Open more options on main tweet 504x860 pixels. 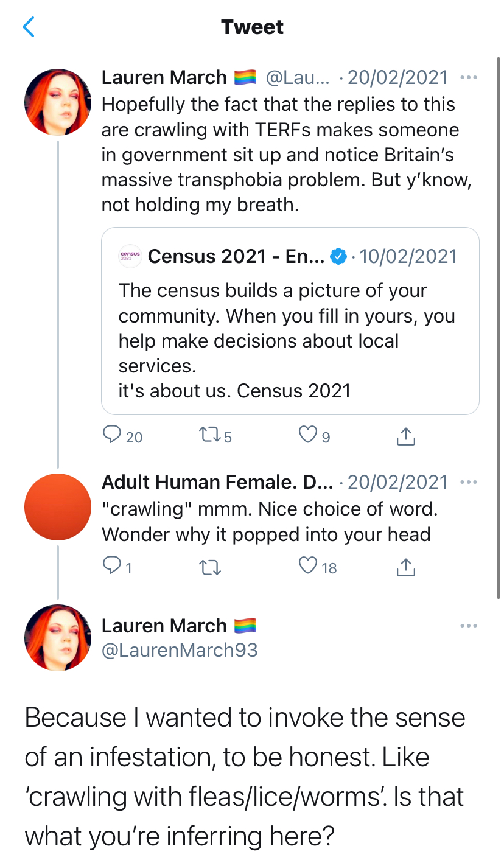[469, 626]
